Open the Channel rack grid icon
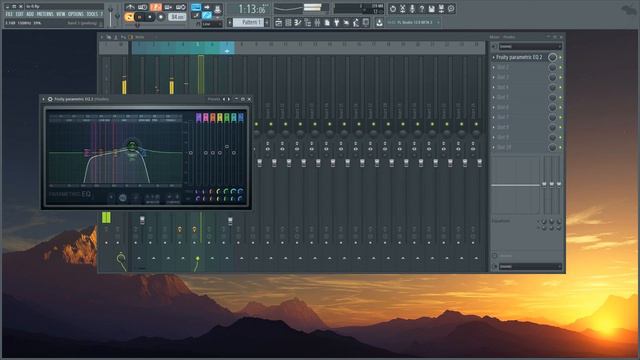The height and width of the screenshot is (360, 640). tap(288, 23)
